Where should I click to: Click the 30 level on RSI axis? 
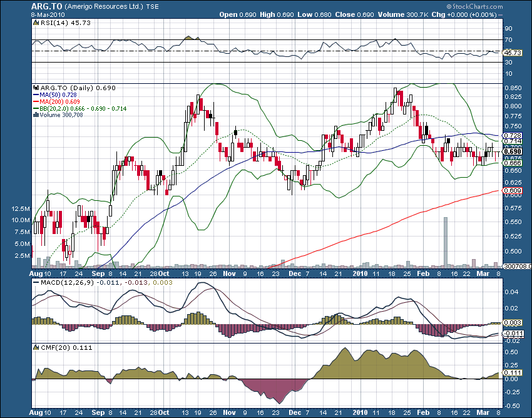(x=508, y=63)
